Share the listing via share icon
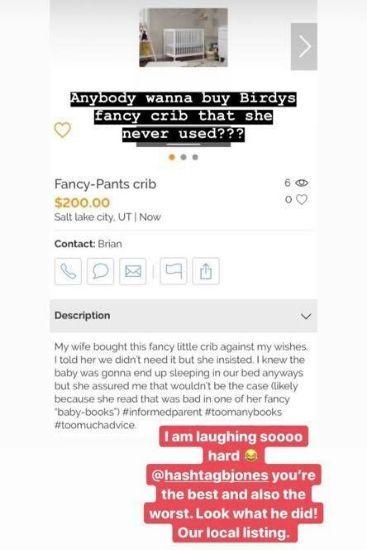The height and width of the screenshot is (550, 367). [x=206, y=271]
